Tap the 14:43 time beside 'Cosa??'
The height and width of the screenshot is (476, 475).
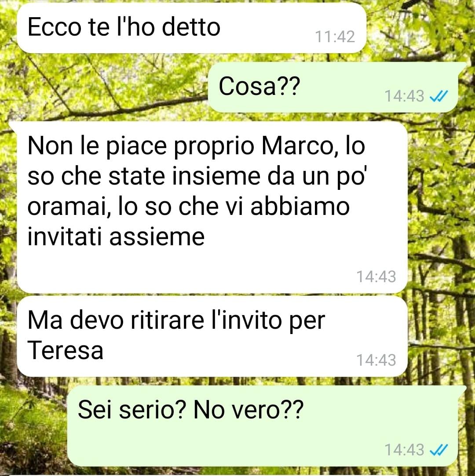pyautogui.click(x=404, y=96)
